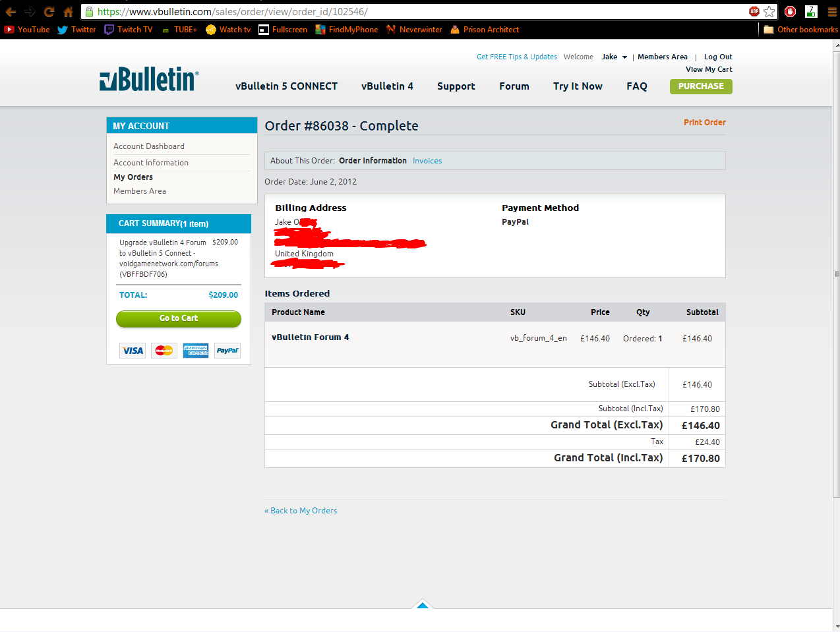The width and height of the screenshot is (840, 632).
Task: Open the Twitch TV bookmark
Action: (x=128, y=30)
